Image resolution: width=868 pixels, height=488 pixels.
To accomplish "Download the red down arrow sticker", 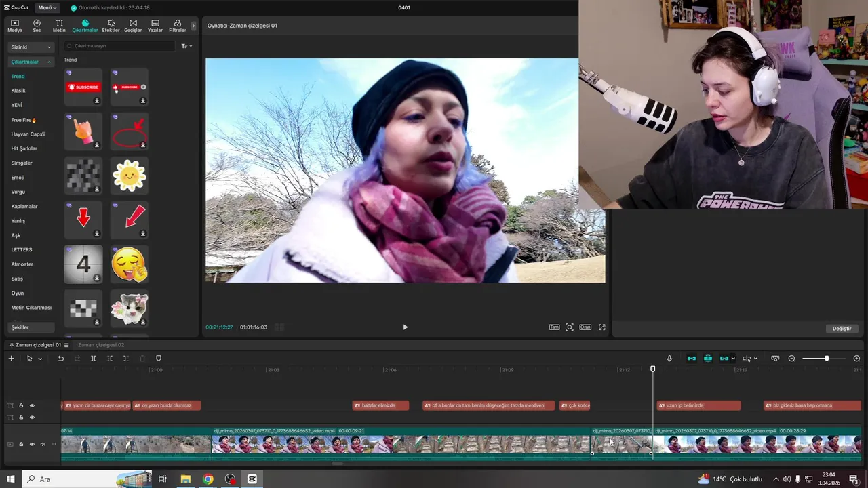I will [x=97, y=234].
